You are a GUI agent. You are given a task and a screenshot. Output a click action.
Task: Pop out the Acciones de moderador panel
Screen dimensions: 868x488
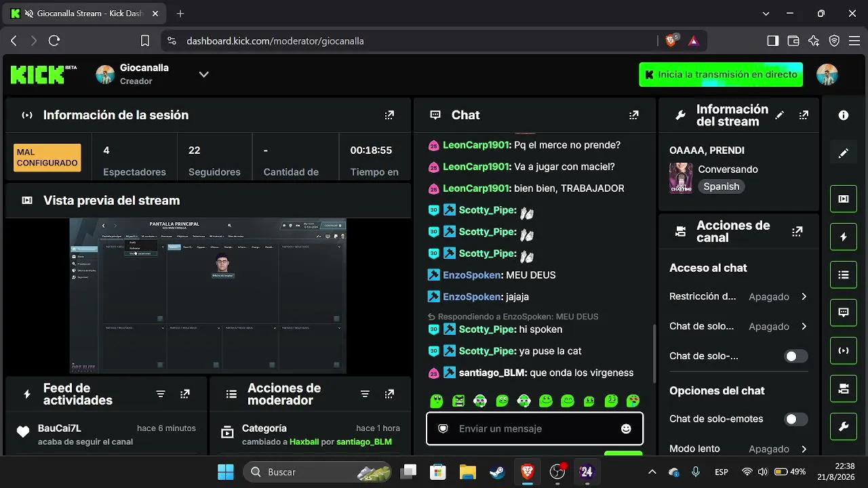point(389,394)
